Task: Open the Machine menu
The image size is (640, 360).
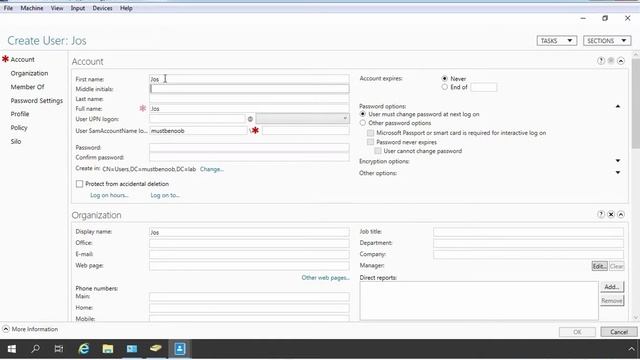Action: tap(32, 8)
